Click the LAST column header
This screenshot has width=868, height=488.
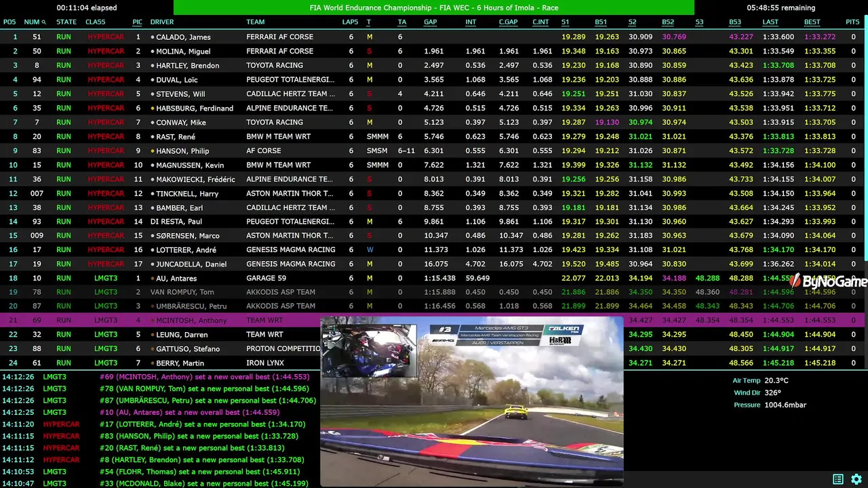point(770,22)
